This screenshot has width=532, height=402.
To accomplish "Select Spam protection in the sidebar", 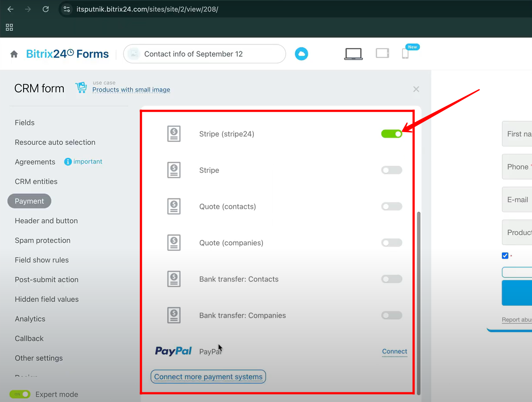I will [42, 240].
